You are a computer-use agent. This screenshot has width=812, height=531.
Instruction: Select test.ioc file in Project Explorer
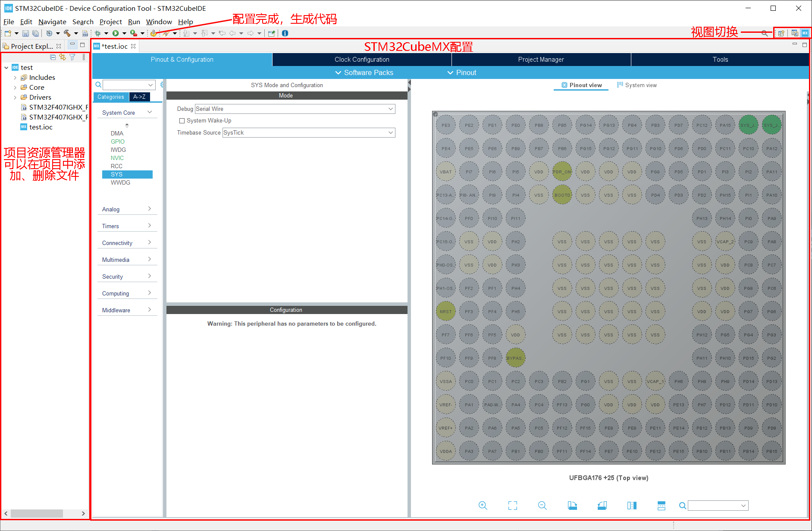41,127
